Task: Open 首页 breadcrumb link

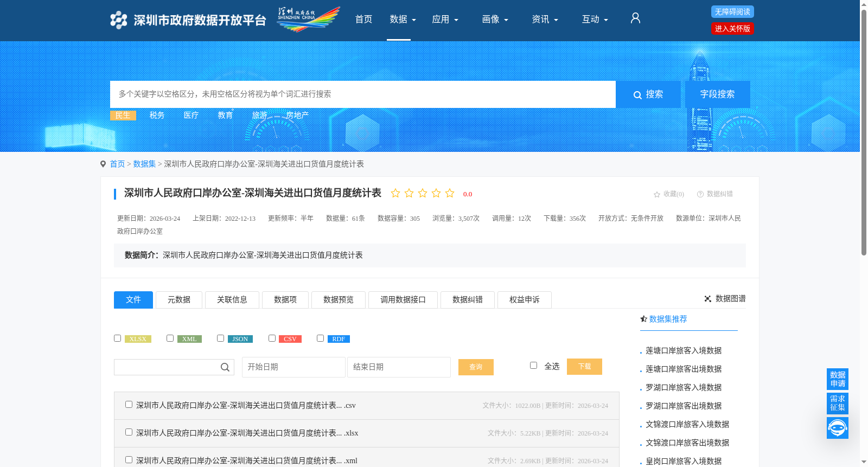Action: [x=117, y=164]
